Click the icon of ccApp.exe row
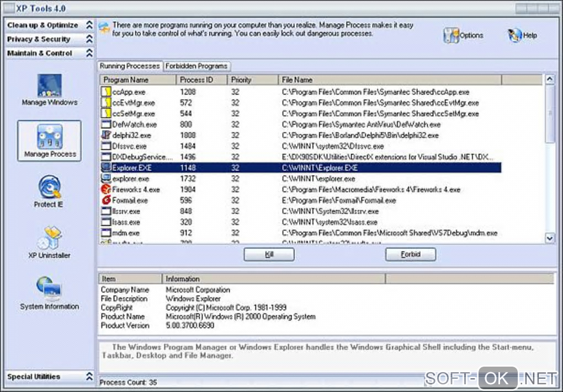This screenshot has height=392, width=563. point(106,92)
